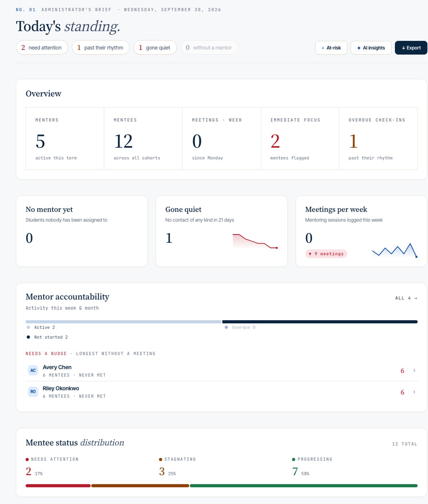Click the 'Mentor accountability' heading

coord(67,297)
